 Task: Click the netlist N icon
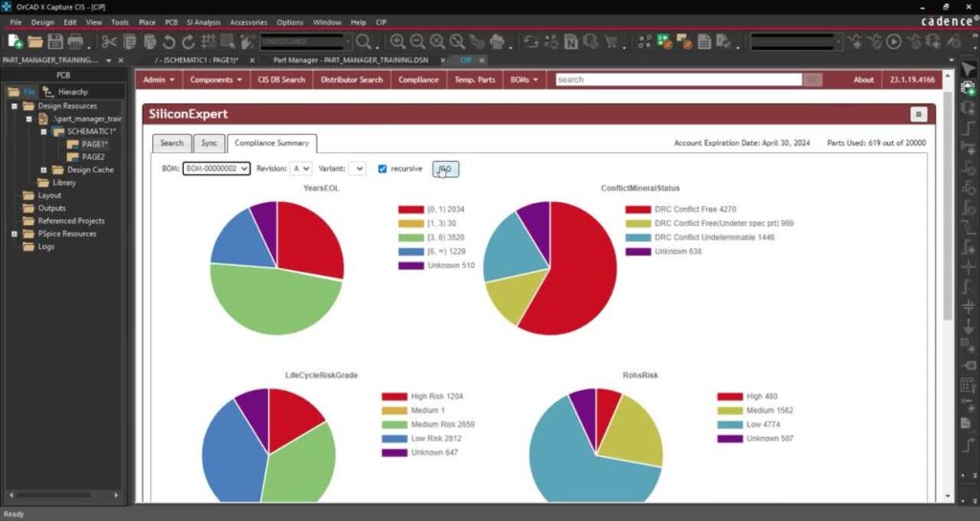tap(570, 42)
